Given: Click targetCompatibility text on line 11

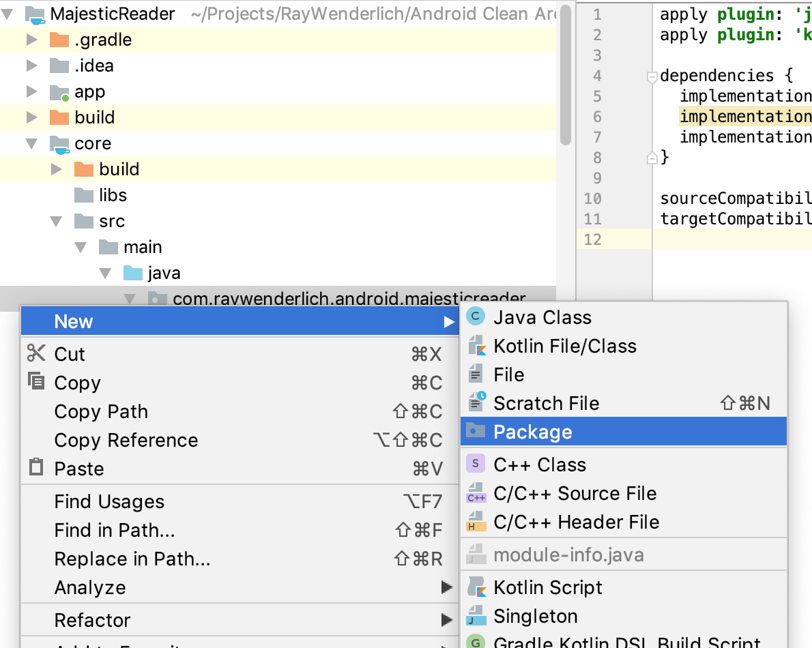Looking at the screenshot, I should pyautogui.click(x=736, y=218).
